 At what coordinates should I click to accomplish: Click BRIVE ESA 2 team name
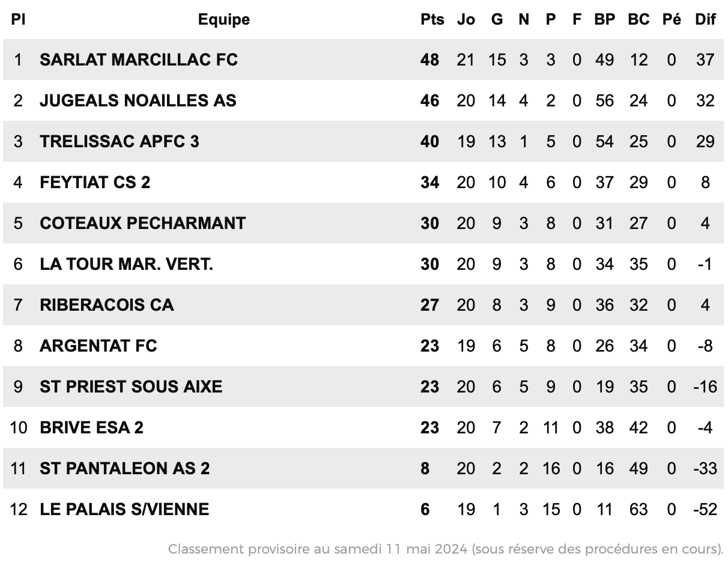92,427
